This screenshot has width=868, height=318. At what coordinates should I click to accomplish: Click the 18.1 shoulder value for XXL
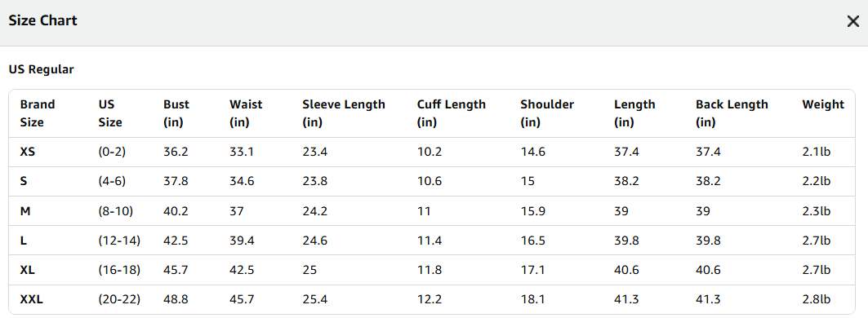pos(532,299)
